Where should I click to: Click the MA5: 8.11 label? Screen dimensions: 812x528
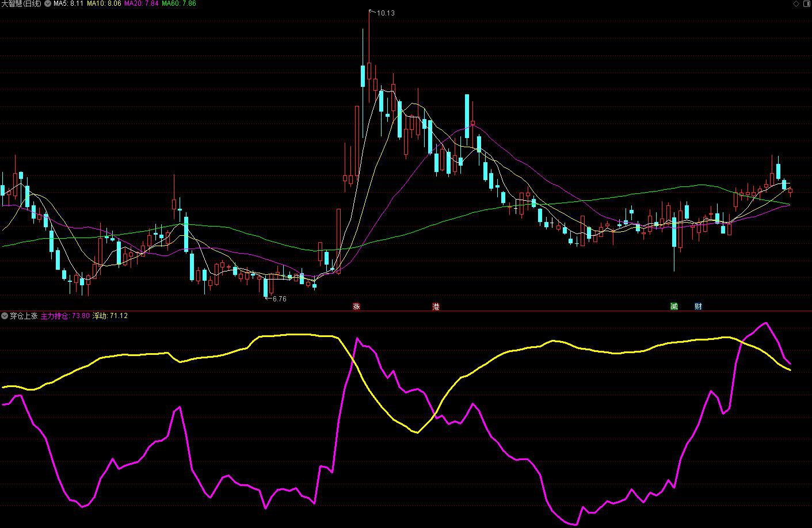(68, 3)
